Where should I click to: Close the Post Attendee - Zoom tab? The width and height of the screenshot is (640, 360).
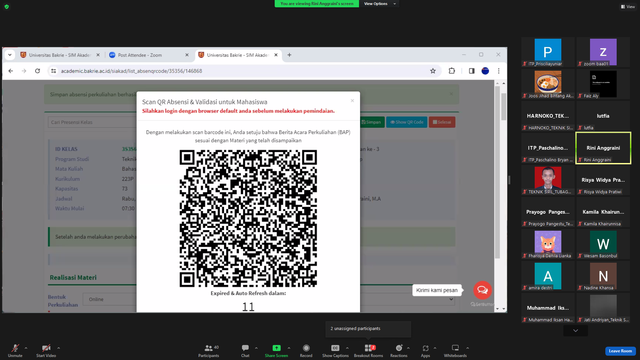[x=187, y=55]
